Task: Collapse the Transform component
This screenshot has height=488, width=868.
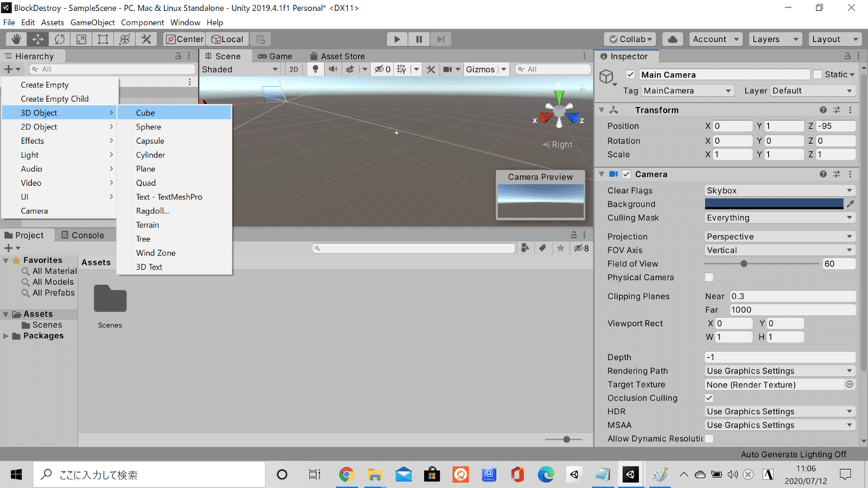Action: (601, 110)
